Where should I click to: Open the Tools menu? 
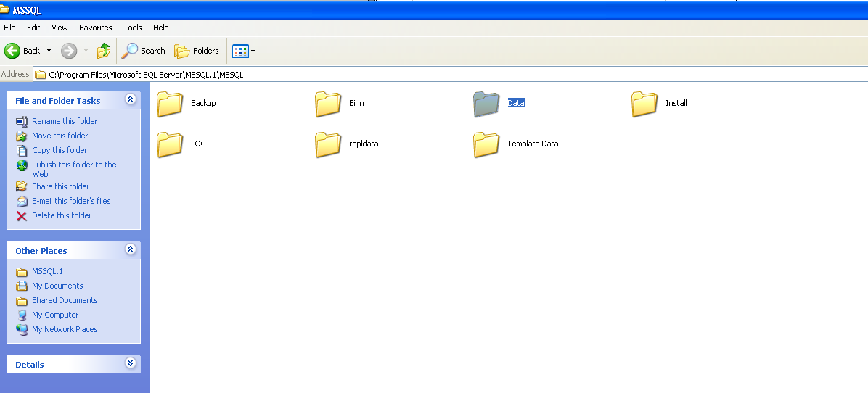133,28
